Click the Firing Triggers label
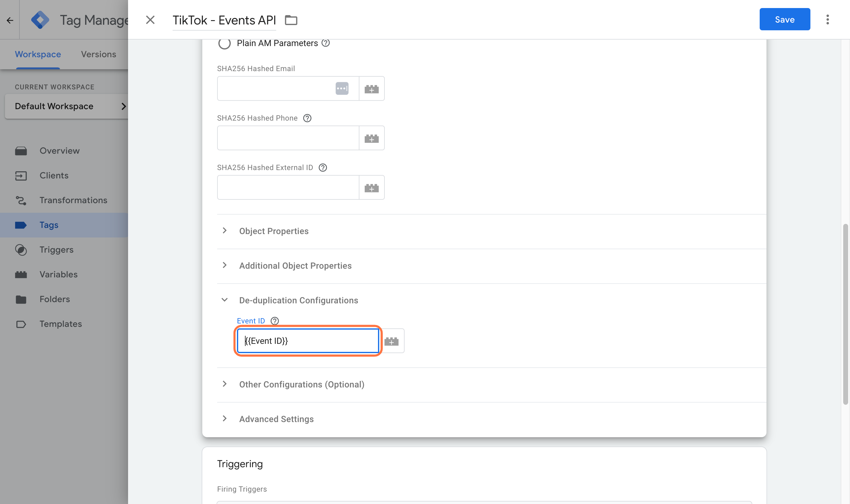Image resolution: width=850 pixels, height=504 pixels. coord(242,489)
